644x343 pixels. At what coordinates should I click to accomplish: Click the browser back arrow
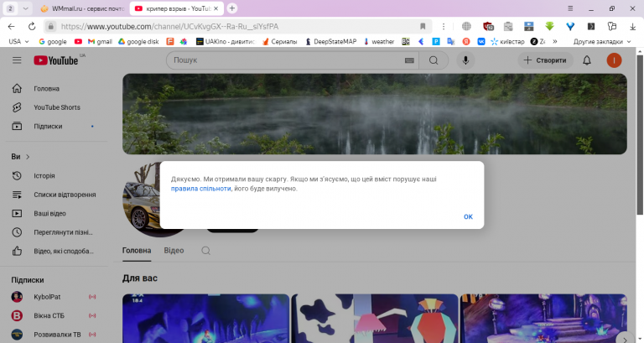(x=11, y=26)
